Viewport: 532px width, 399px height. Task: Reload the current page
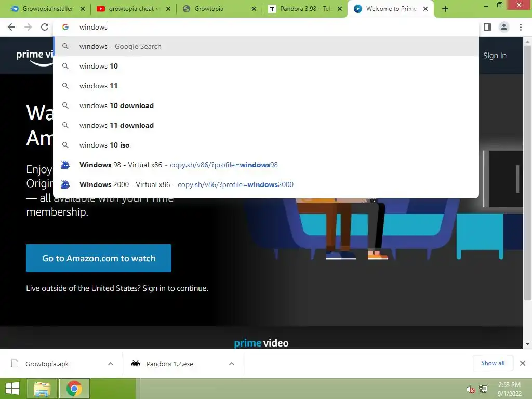(45, 27)
